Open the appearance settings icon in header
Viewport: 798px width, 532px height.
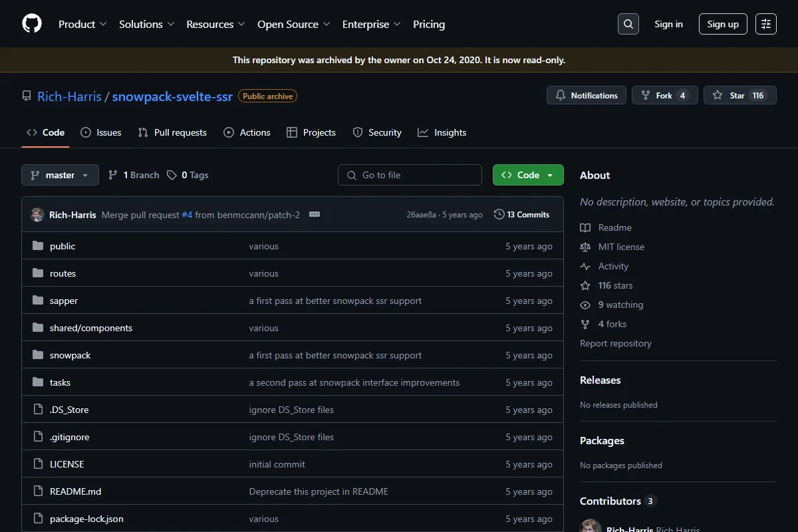pos(766,24)
